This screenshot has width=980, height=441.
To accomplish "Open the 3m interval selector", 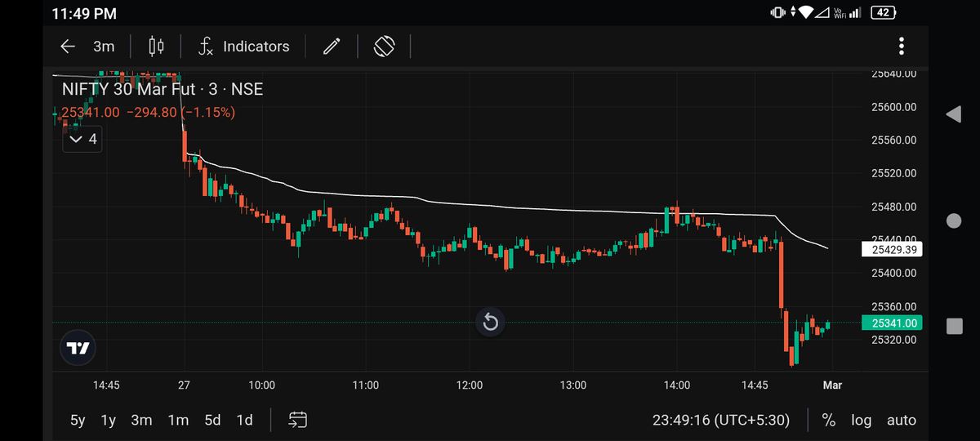I will (104, 47).
